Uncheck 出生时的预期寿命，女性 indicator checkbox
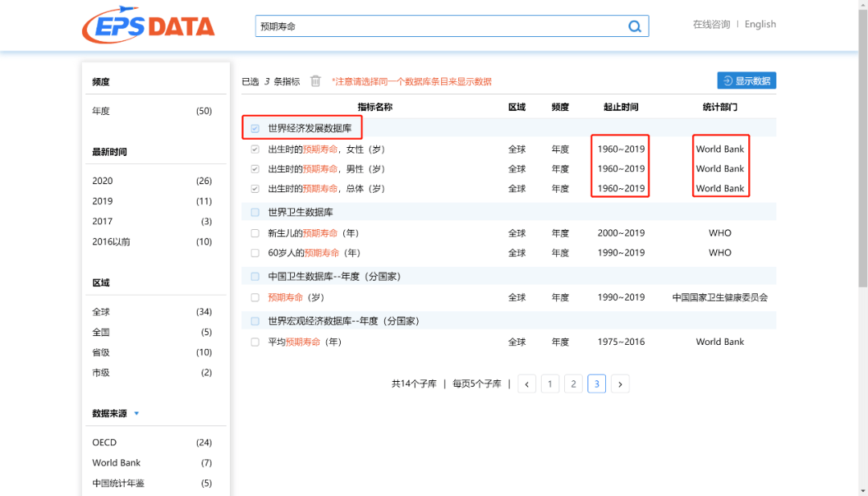This screenshot has height=496, width=868. click(x=255, y=149)
